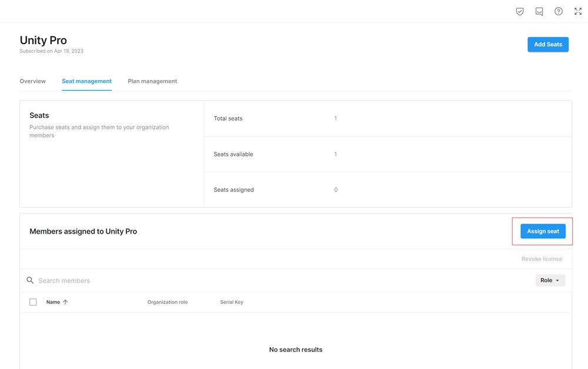Click the Unity Pro page title

43,40
